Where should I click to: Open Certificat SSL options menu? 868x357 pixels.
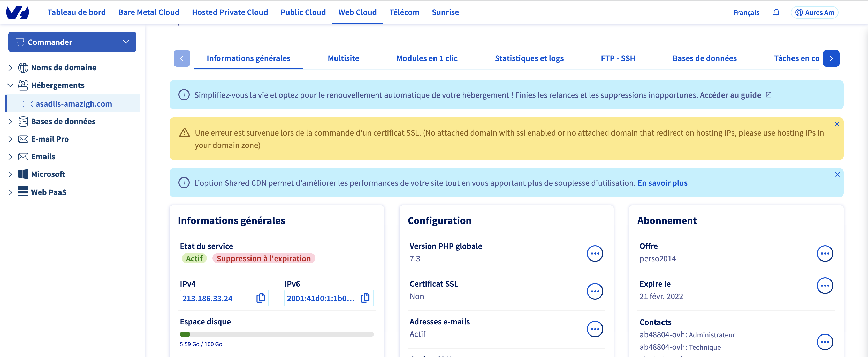[595, 291]
